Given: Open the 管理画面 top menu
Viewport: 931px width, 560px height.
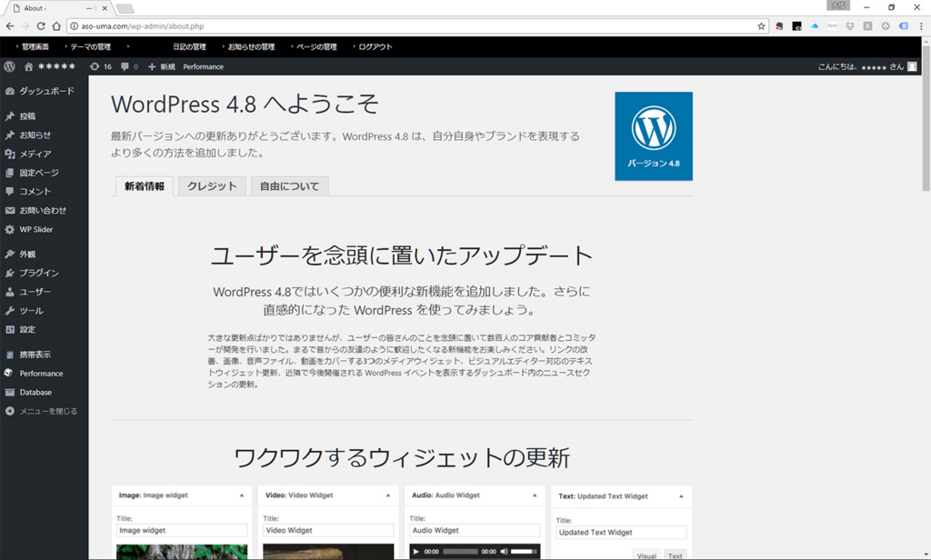Looking at the screenshot, I should point(35,47).
